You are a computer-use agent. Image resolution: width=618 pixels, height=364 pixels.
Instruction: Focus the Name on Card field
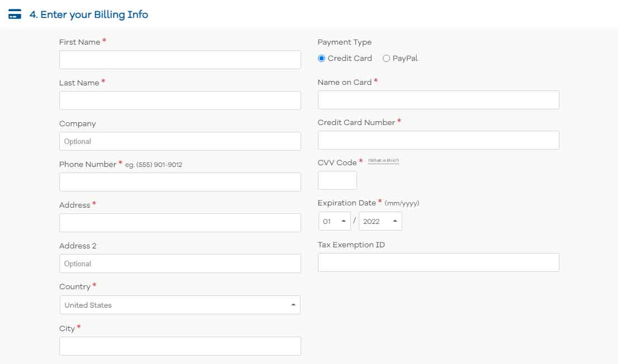438,100
